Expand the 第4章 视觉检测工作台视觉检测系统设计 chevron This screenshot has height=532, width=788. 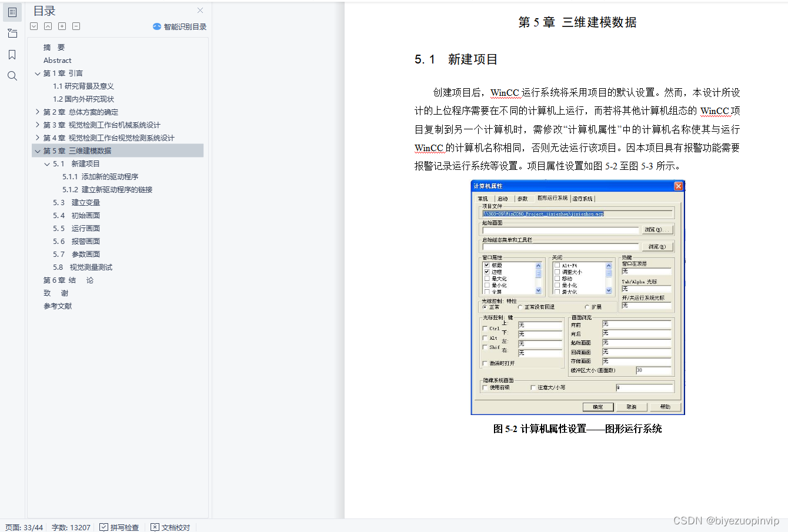coord(38,138)
